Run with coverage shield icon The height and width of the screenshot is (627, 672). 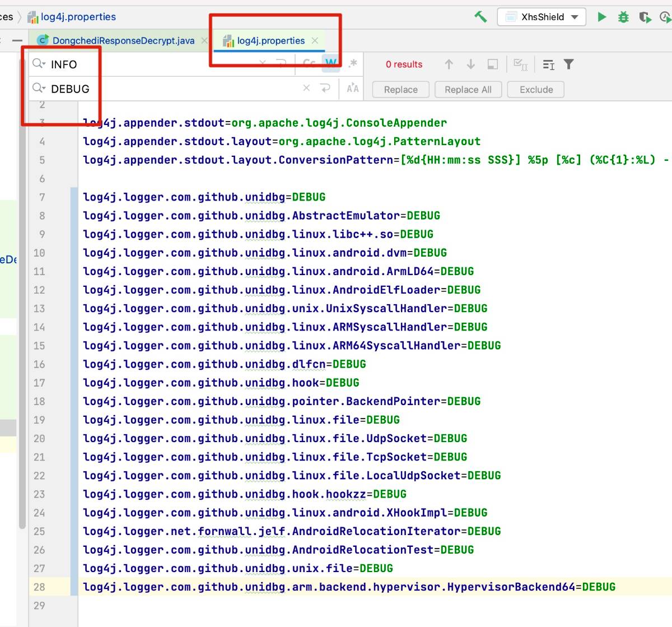pos(645,17)
